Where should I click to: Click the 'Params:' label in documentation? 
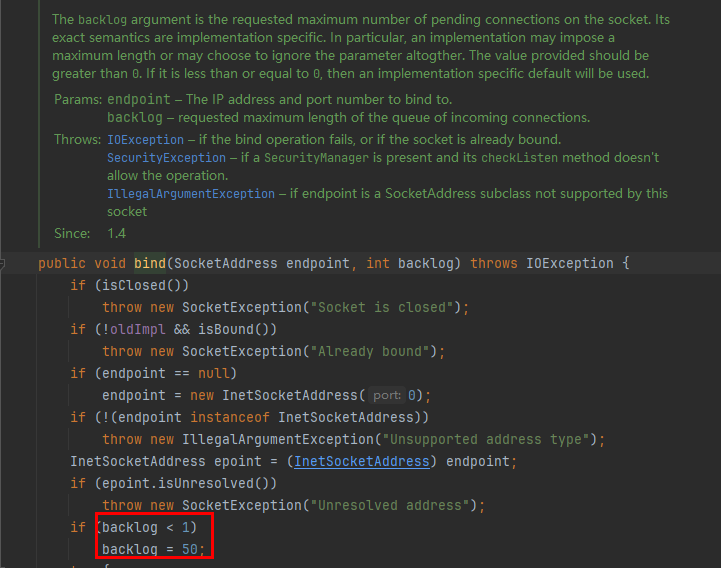78,99
